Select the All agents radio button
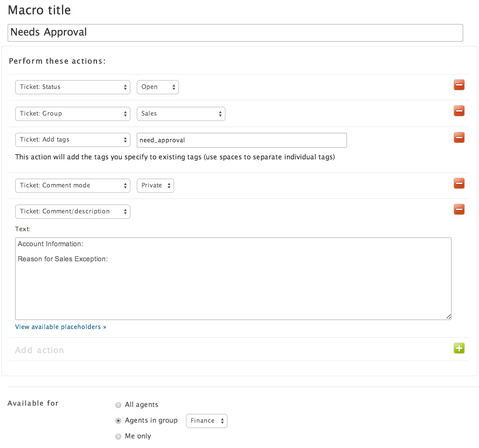Screen dimensions: 479x448 coord(118,405)
